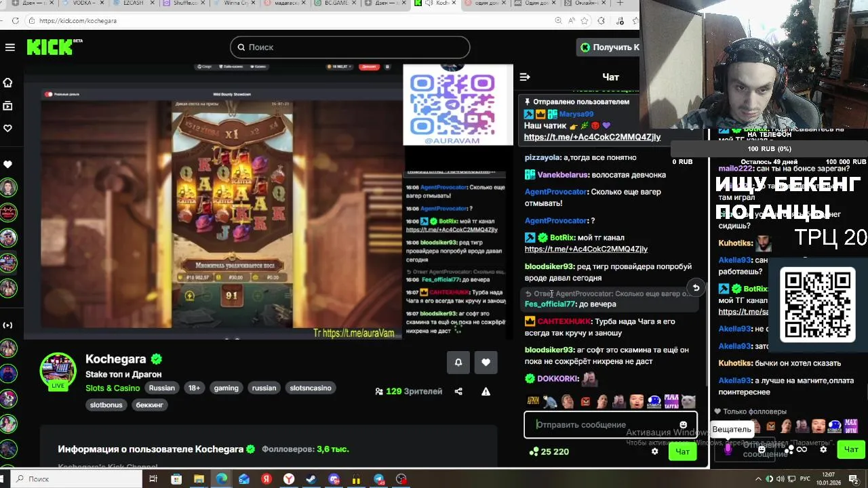Click the Получить K button

tap(609, 47)
